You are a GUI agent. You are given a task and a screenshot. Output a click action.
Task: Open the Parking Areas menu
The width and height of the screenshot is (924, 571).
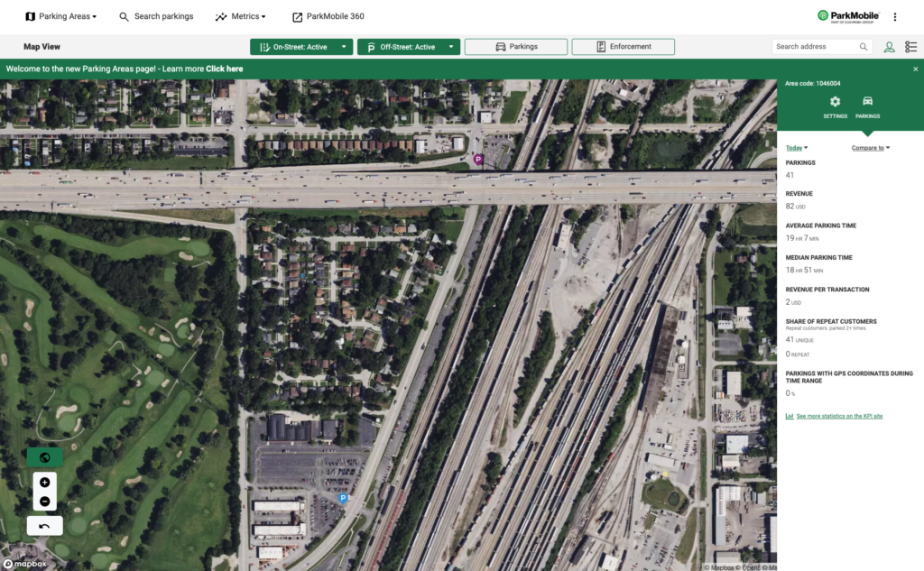coord(61,15)
